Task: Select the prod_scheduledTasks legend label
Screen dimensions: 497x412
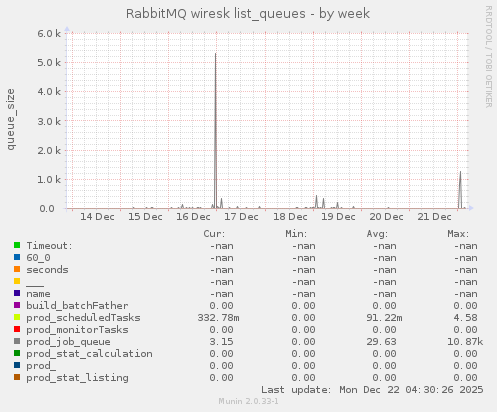Action: pyautogui.click(x=83, y=318)
